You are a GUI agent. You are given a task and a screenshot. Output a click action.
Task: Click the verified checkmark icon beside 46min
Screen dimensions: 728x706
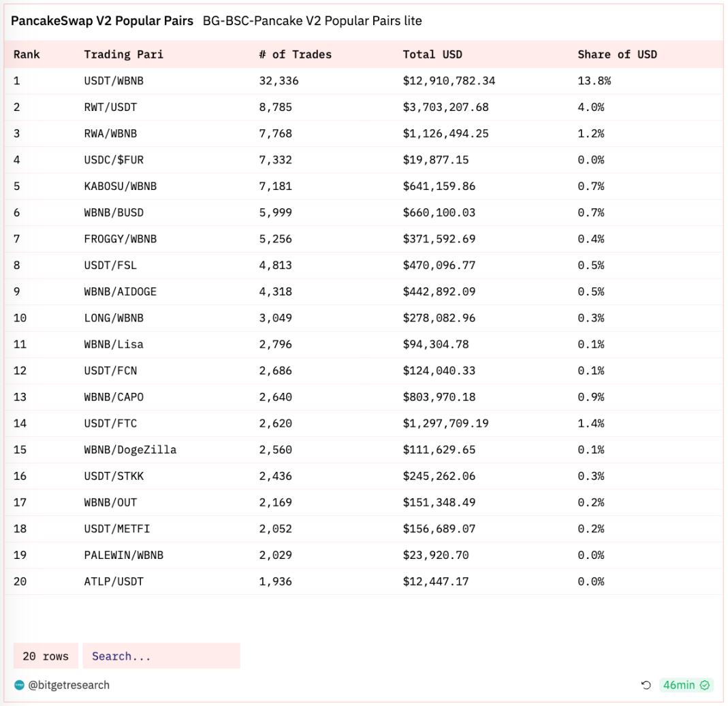(705, 685)
